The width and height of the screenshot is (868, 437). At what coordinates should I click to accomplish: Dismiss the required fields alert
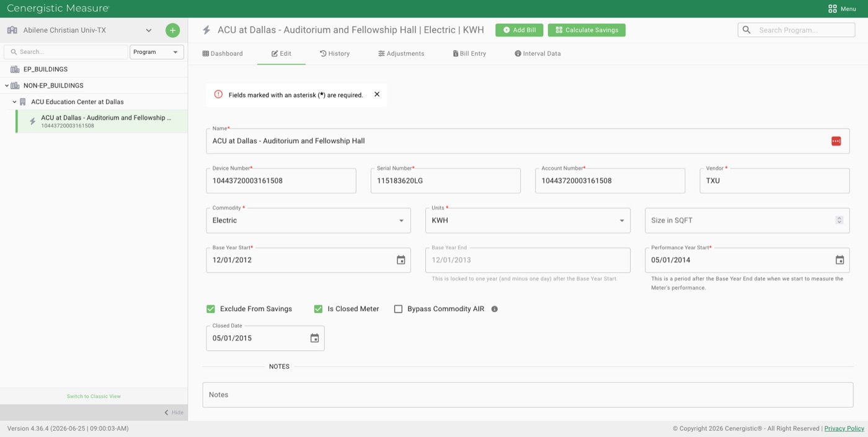377,94
